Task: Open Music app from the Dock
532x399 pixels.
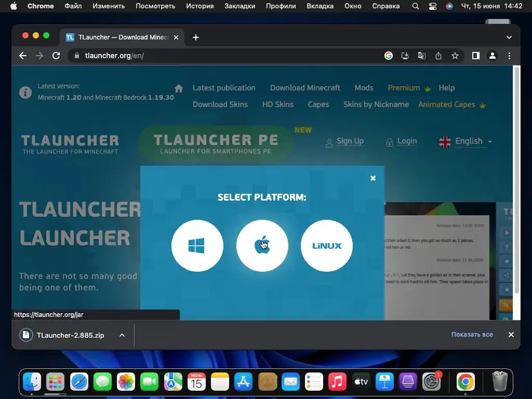Action: click(337, 382)
